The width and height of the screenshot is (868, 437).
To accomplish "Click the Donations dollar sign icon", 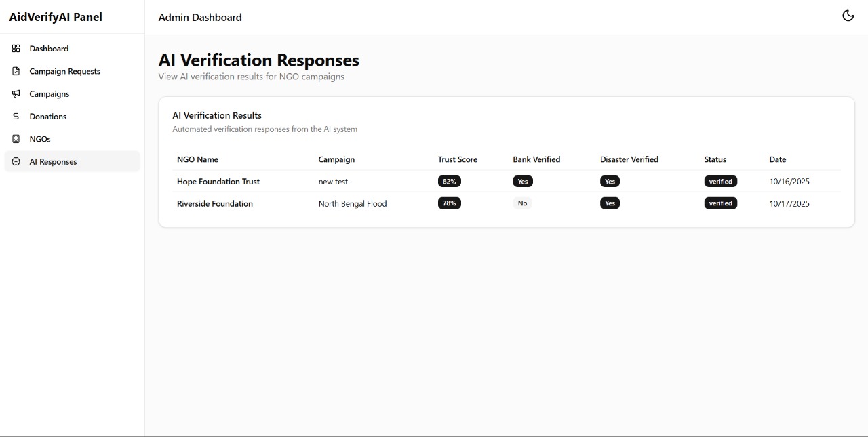I will coord(16,117).
